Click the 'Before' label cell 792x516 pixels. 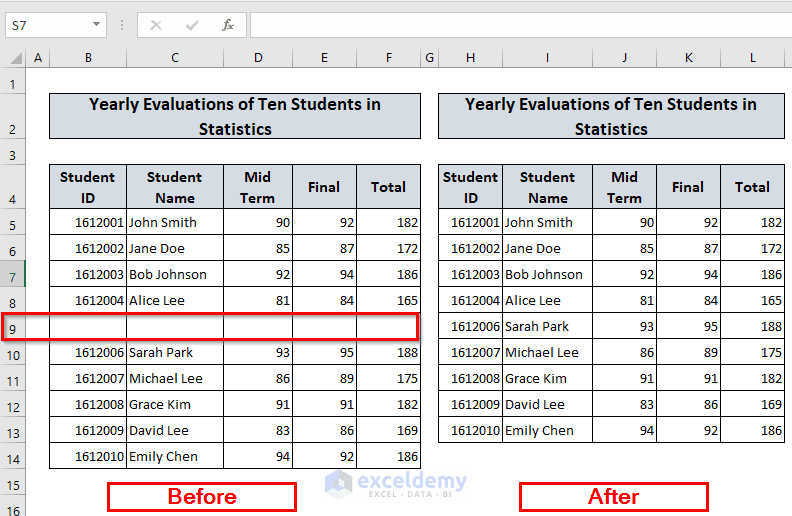[202, 497]
